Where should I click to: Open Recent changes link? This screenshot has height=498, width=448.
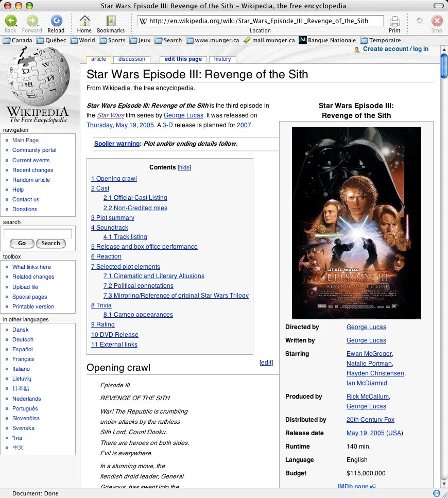point(33,170)
